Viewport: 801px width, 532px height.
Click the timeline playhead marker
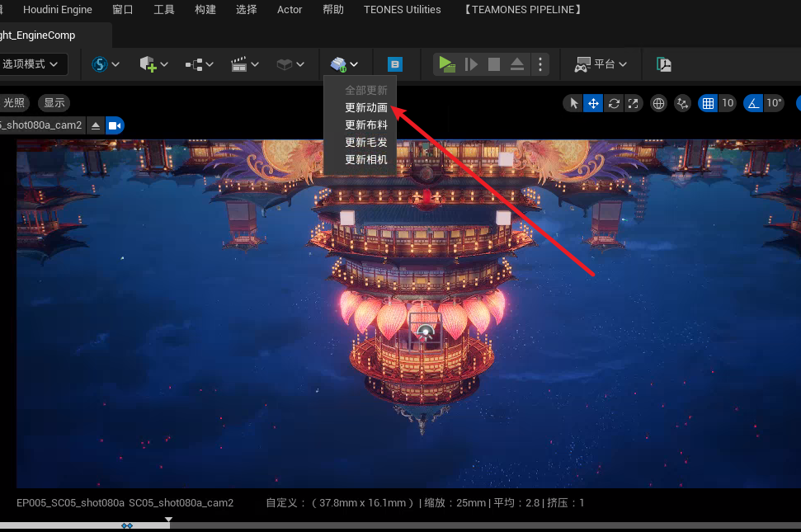pyautogui.click(x=168, y=520)
